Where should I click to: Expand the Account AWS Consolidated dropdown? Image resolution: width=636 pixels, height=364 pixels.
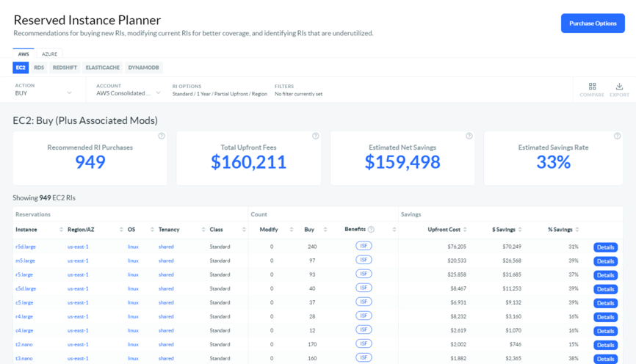click(x=129, y=90)
